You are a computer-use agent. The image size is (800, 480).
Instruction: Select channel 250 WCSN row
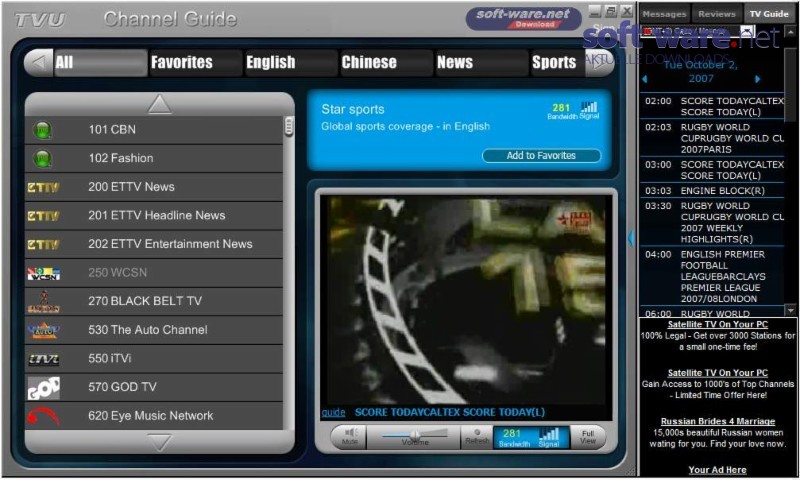[x=154, y=273]
